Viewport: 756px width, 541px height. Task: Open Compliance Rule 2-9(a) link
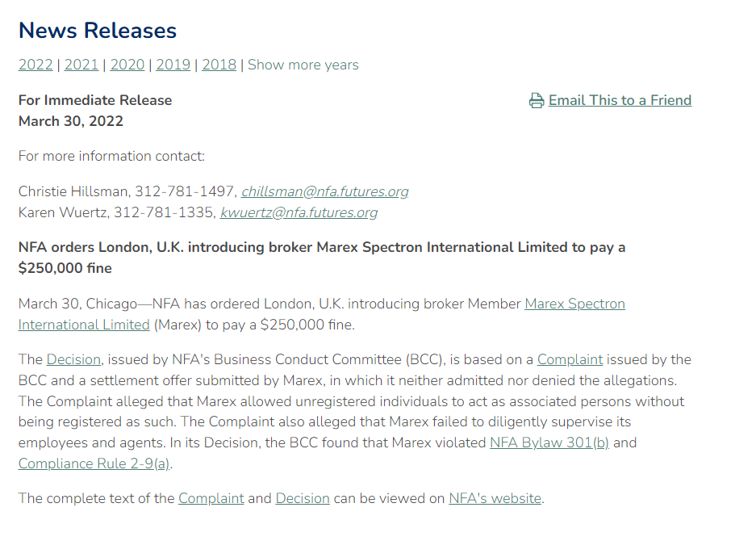[94, 464]
